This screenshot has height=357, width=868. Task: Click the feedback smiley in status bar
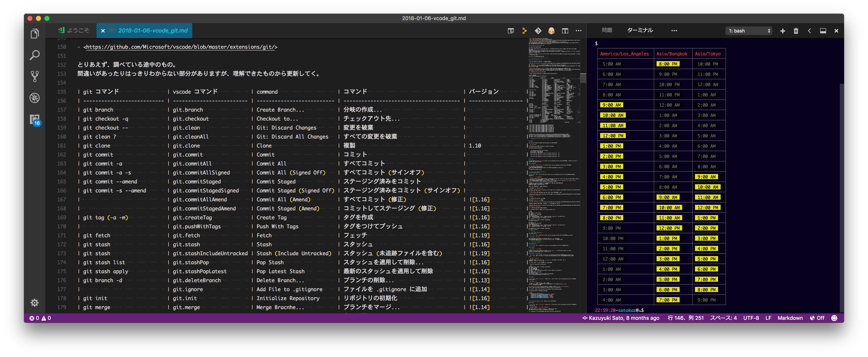tap(834, 318)
